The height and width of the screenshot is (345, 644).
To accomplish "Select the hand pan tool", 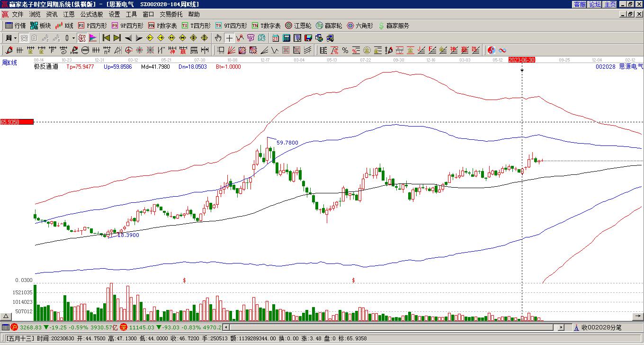I will 218,38.
